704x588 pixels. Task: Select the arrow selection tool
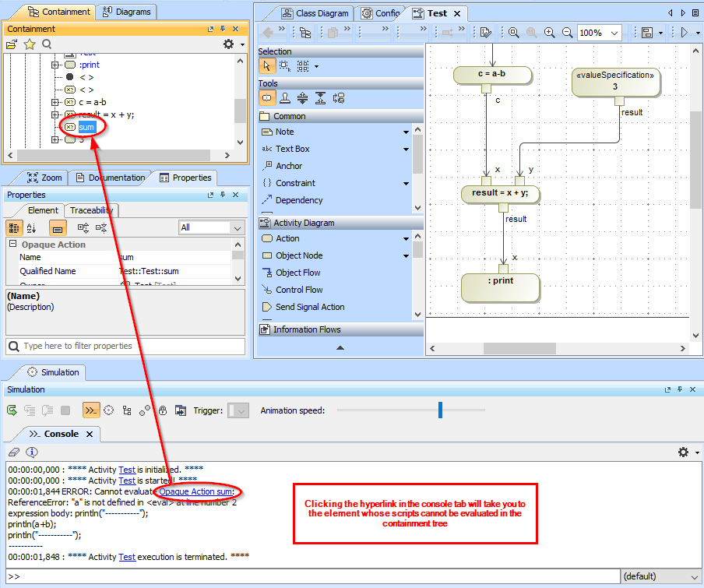click(266, 66)
